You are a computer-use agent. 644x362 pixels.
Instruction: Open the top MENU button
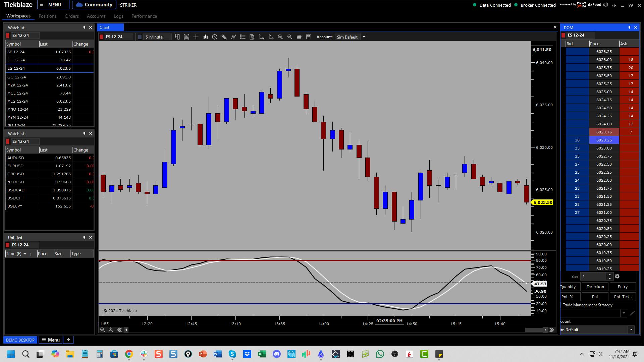pyautogui.click(x=53, y=5)
